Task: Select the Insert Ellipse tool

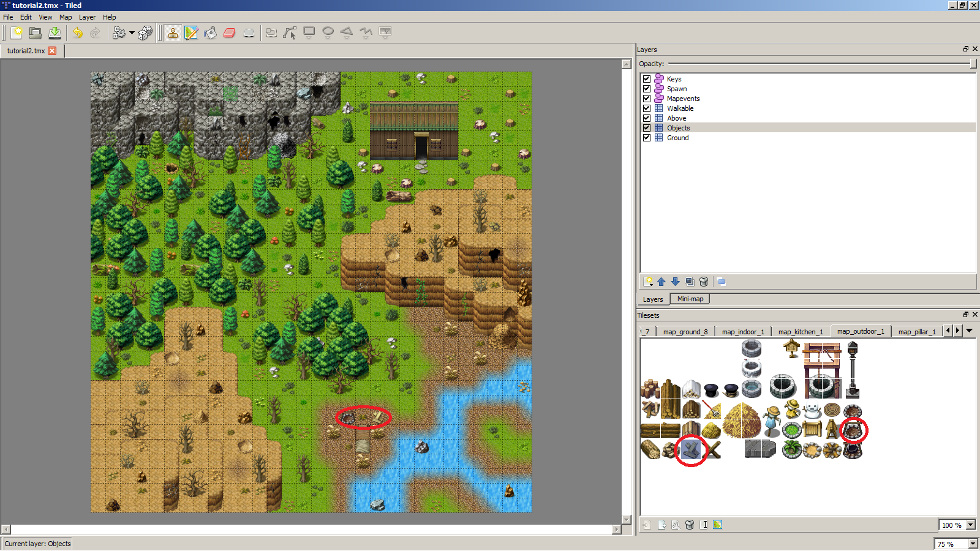Action: click(x=328, y=32)
